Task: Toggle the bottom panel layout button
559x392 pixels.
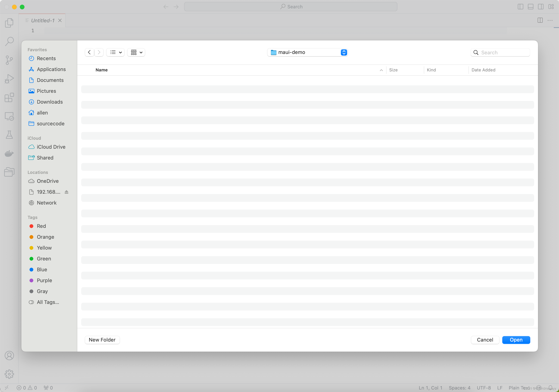Action: 530,7
